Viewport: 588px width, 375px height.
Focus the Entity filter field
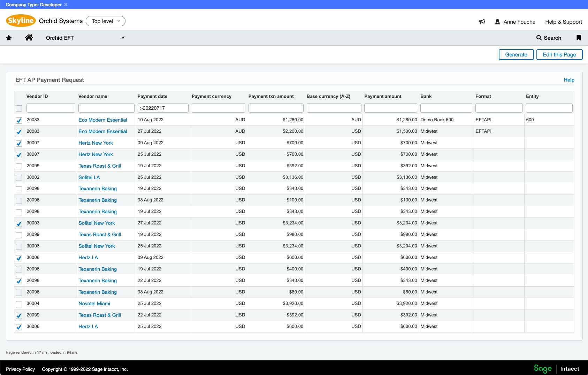[549, 108]
